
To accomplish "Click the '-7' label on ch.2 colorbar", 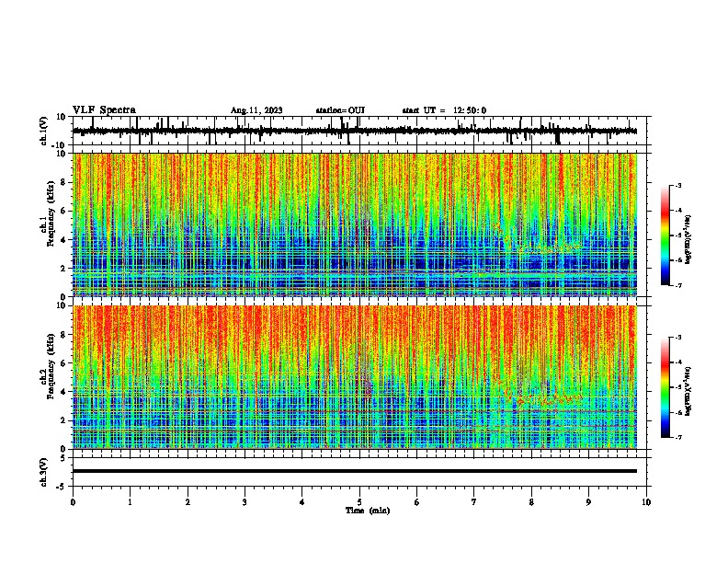I will (678, 438).
